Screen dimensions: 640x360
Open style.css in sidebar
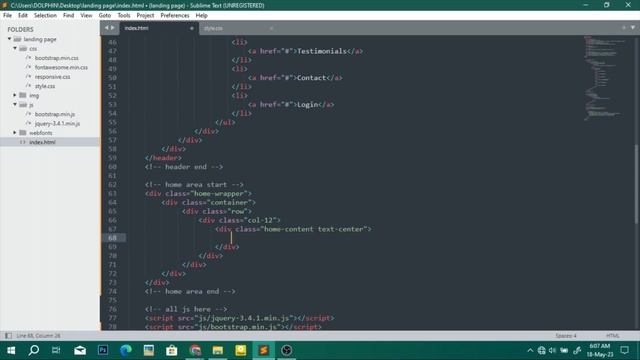coord(45,86)
